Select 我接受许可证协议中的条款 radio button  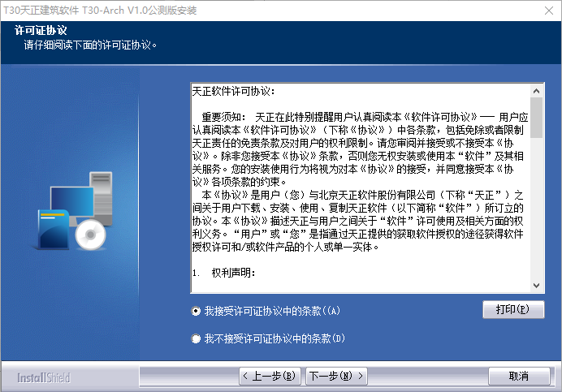click(196, 311)
